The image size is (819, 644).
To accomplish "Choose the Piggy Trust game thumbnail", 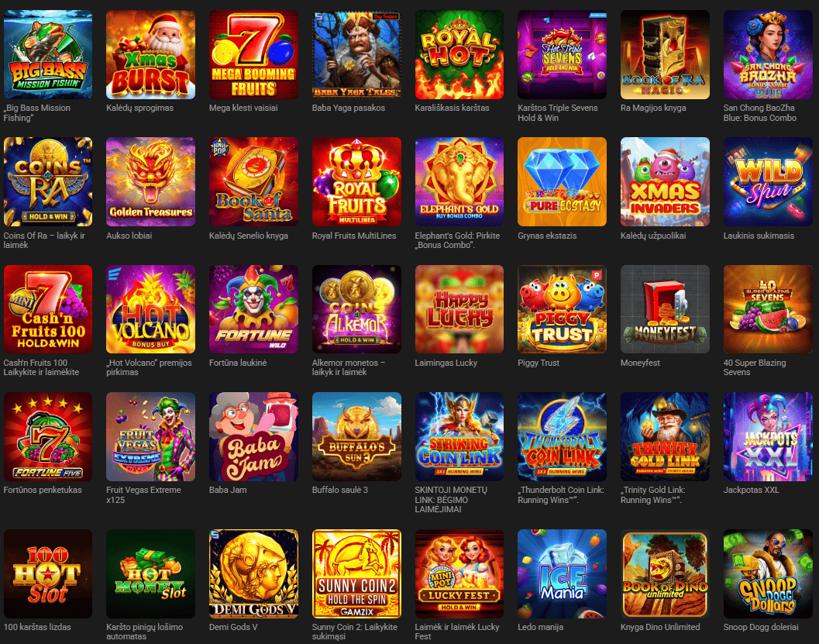I will (x=562, y=309).
